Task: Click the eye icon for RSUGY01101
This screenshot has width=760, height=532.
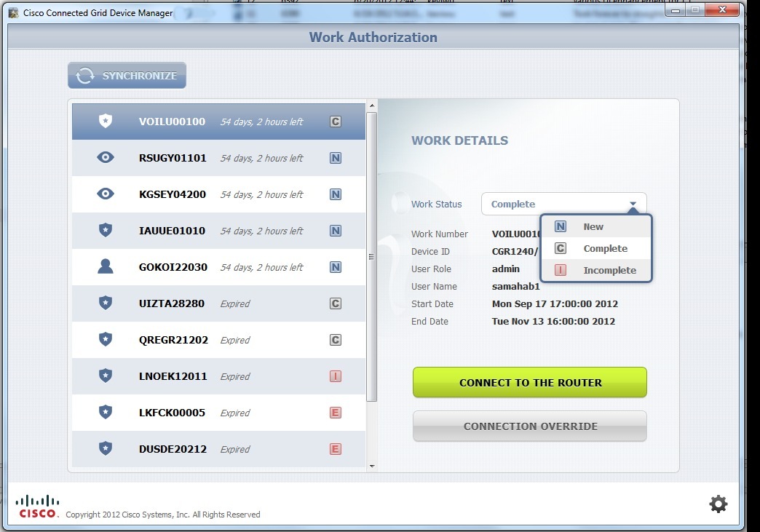Action: [105, 157]
